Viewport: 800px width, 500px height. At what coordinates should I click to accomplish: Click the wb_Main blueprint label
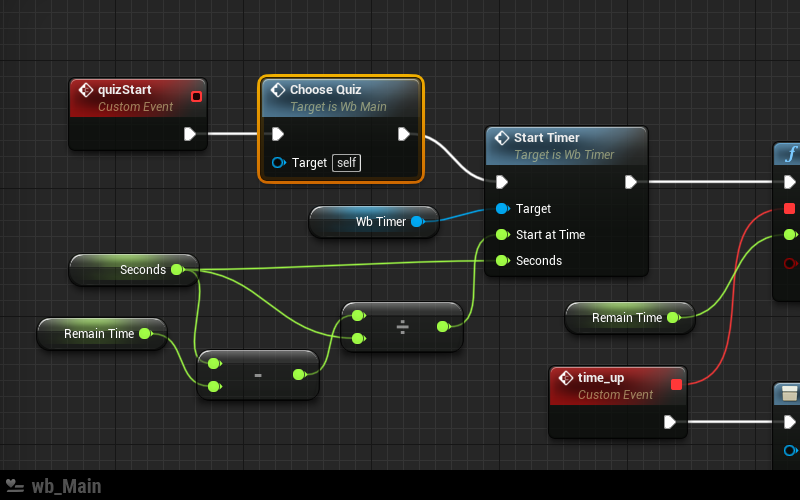(66, 486)
